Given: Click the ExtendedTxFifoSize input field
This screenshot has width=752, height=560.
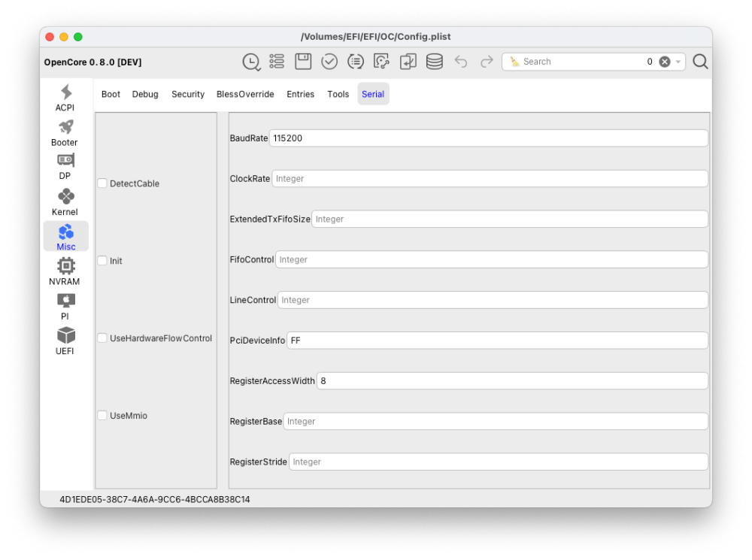Looking at the screenshot, I should pyautogui.click(x=509, y=219).
